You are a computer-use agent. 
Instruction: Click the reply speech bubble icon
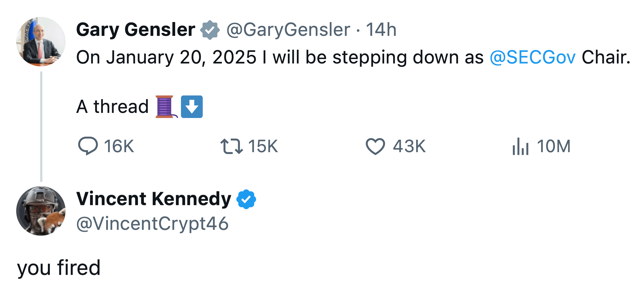[88, 146]
